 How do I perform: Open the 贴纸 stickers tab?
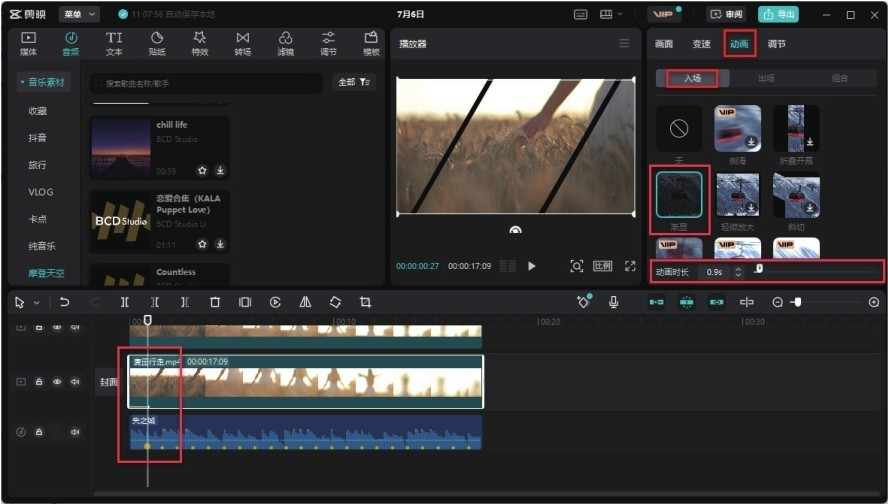[x=157, y=44]
